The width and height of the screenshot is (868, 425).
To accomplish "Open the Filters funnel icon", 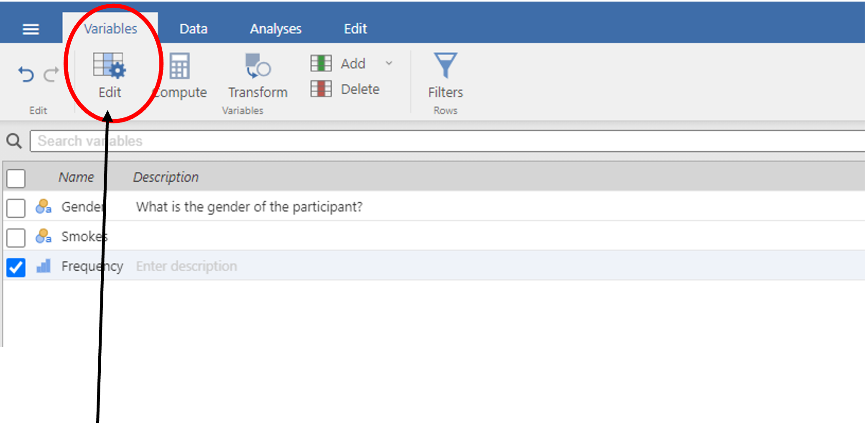I will [x=445, y=65].
